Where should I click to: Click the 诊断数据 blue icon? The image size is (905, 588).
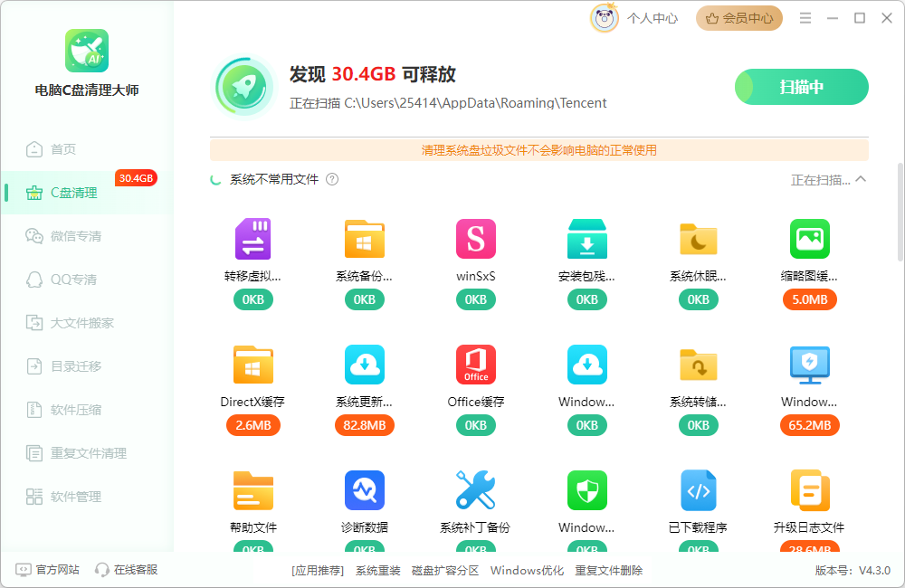pos(364,490)
